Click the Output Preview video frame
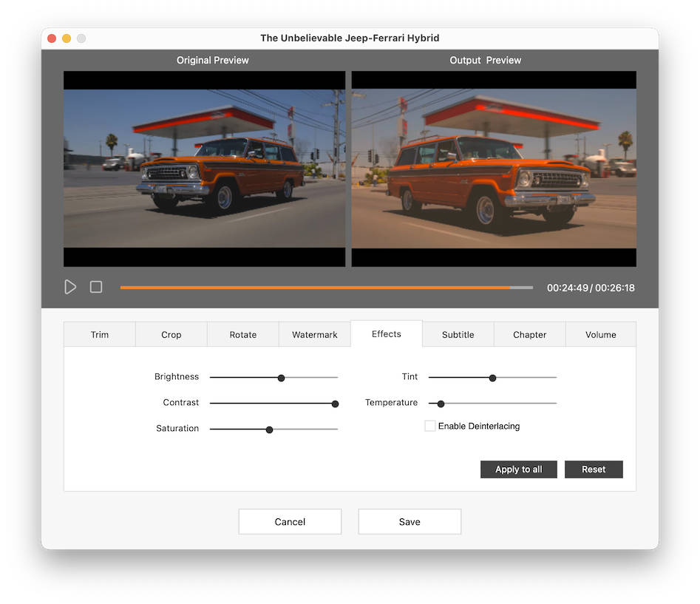700x604 pixels. click(x=494, y=169)
